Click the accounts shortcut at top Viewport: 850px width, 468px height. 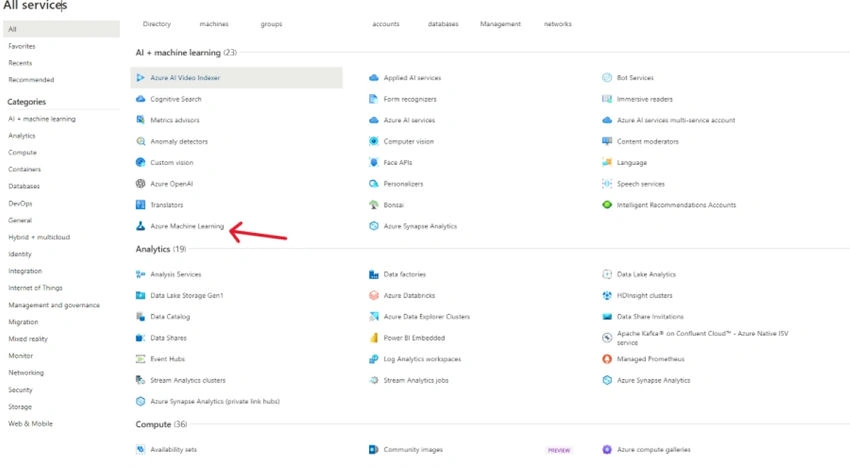tap(385, 24)
